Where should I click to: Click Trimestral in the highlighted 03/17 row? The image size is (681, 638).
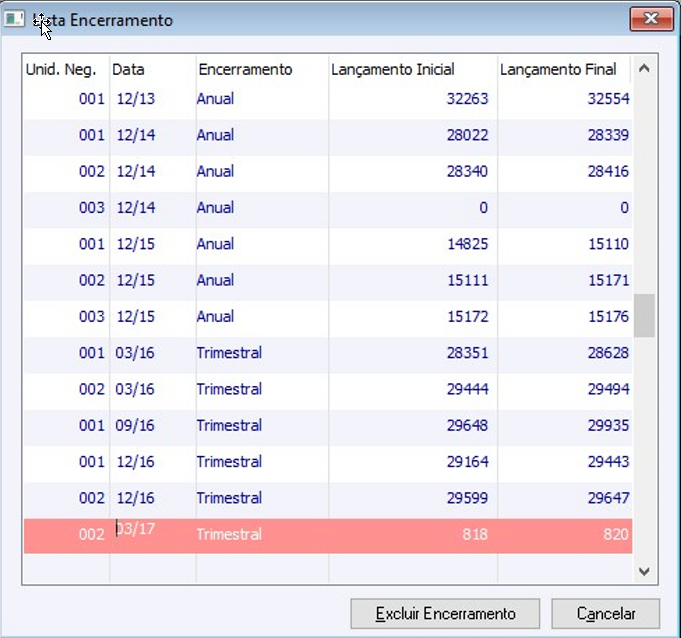tap(229, 534)
